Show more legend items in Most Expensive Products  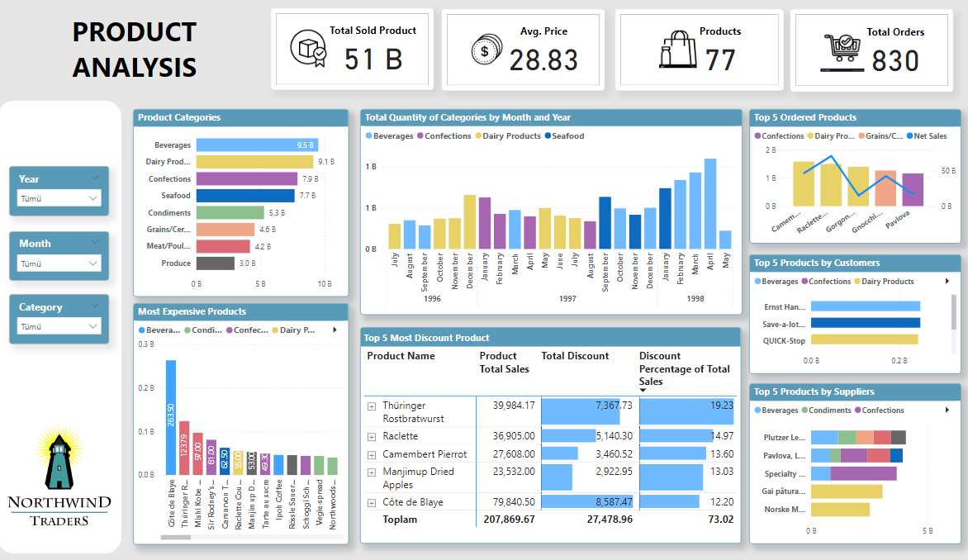(335, 330)
